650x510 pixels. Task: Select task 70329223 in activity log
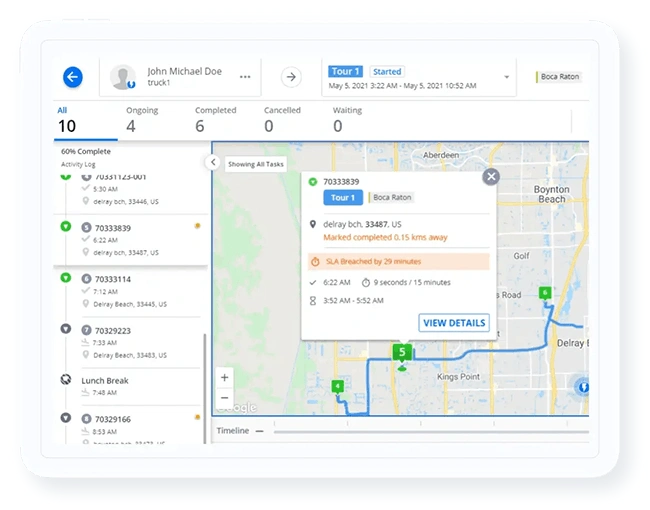(131, 343)
